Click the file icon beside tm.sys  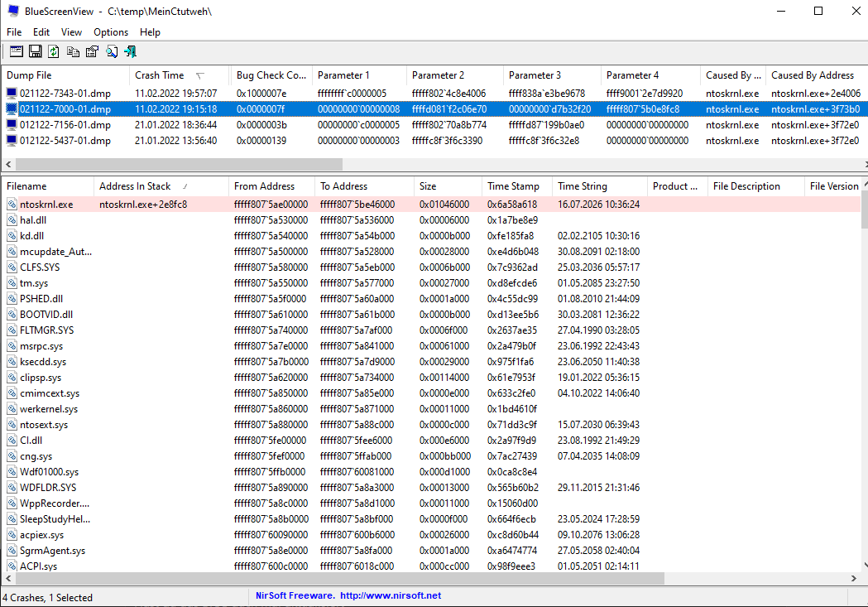[x=12, y=283]
